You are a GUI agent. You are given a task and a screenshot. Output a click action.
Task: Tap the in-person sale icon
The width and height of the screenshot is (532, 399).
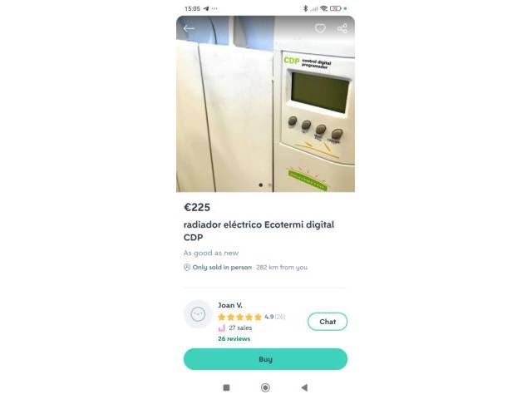187,268
